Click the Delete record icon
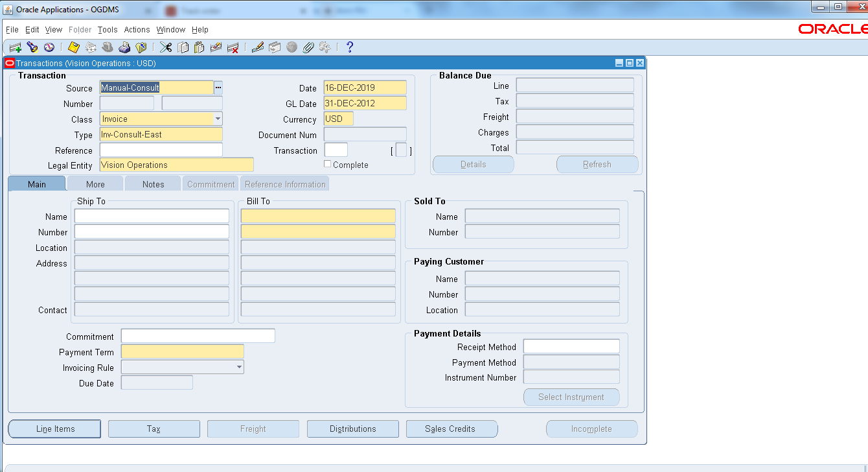868x472 pixels. tap(233, 47)
